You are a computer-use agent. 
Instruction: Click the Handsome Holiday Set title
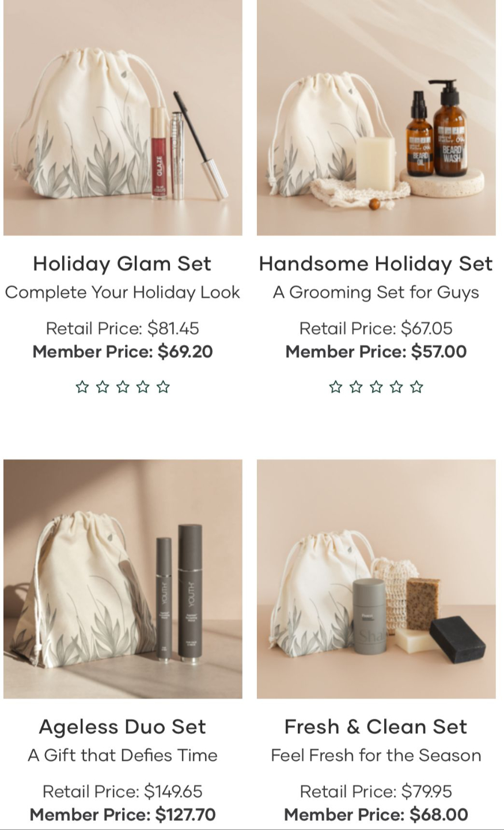[x=376, y=263]
